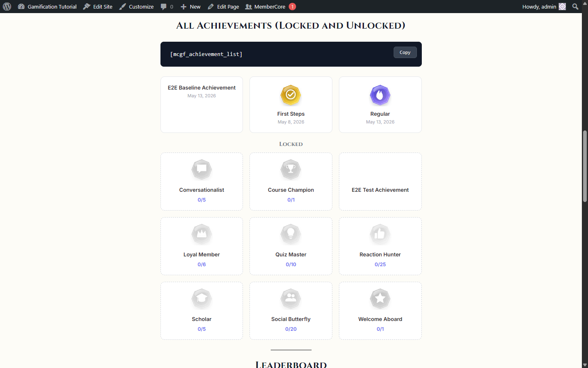Viewport: 588px width, 368px height.
Task: Click the Social Butterfly people badge
Action: tap(291, 298)
